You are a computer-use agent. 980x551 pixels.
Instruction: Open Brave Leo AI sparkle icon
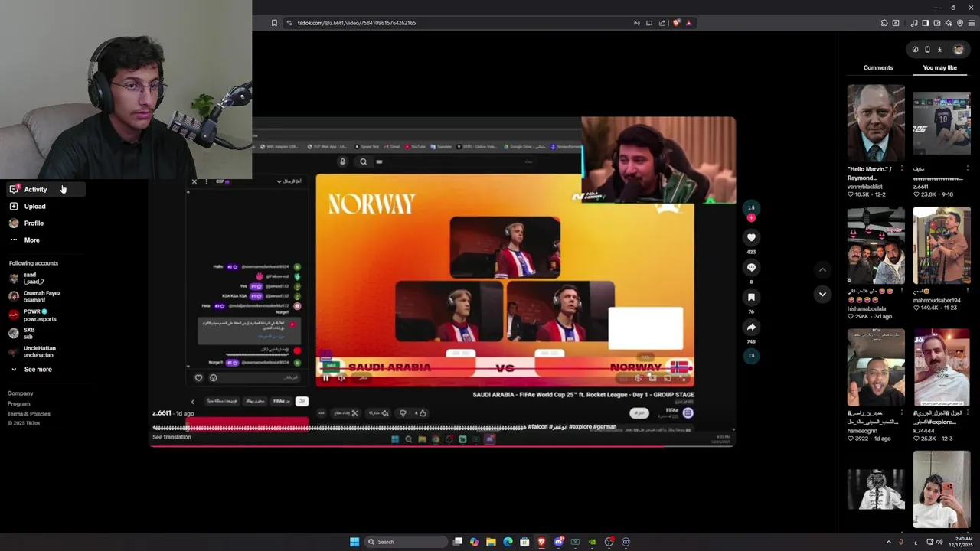tap(949, 23)
